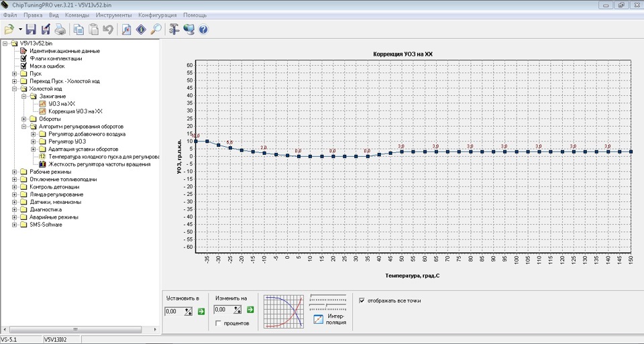Viewport: 644px width, 344px height.
Task: Click the Undo arrow icon
Action: click(x=107, y=30)
